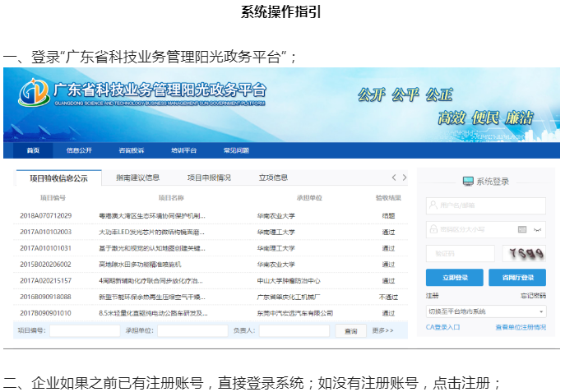Click the 忘记密码 link
Screen dimensions: 565x392
point(533,296)
